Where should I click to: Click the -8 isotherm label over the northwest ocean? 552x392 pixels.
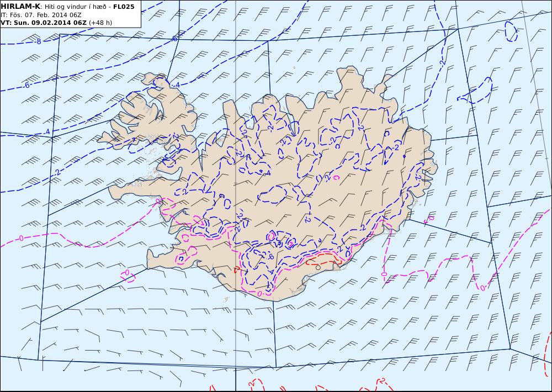point(38,41)
